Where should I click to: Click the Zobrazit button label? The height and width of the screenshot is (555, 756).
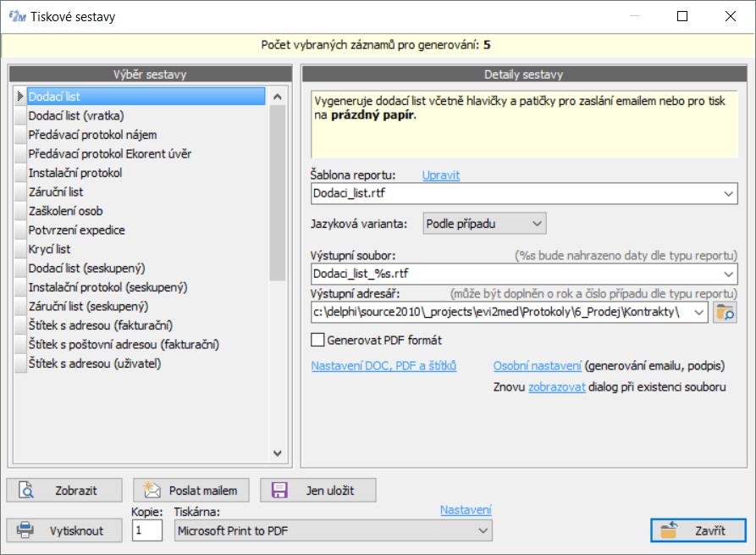click(x=75, y=491)
